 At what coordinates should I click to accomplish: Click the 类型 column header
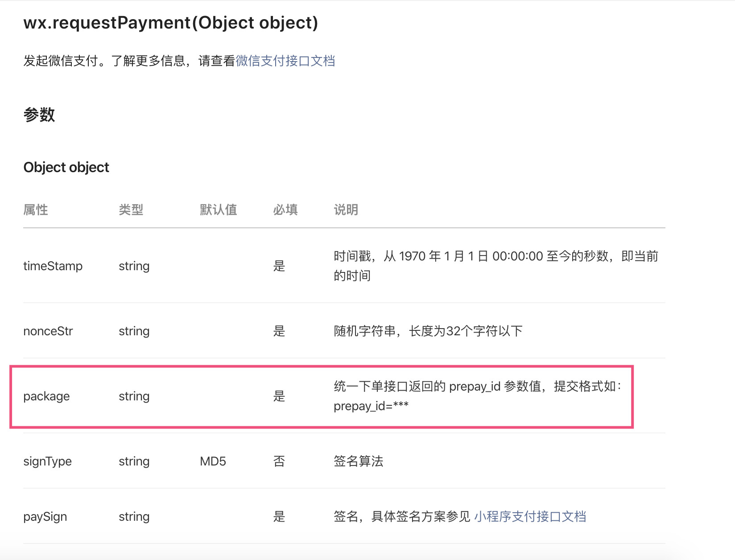coord(131,210)
